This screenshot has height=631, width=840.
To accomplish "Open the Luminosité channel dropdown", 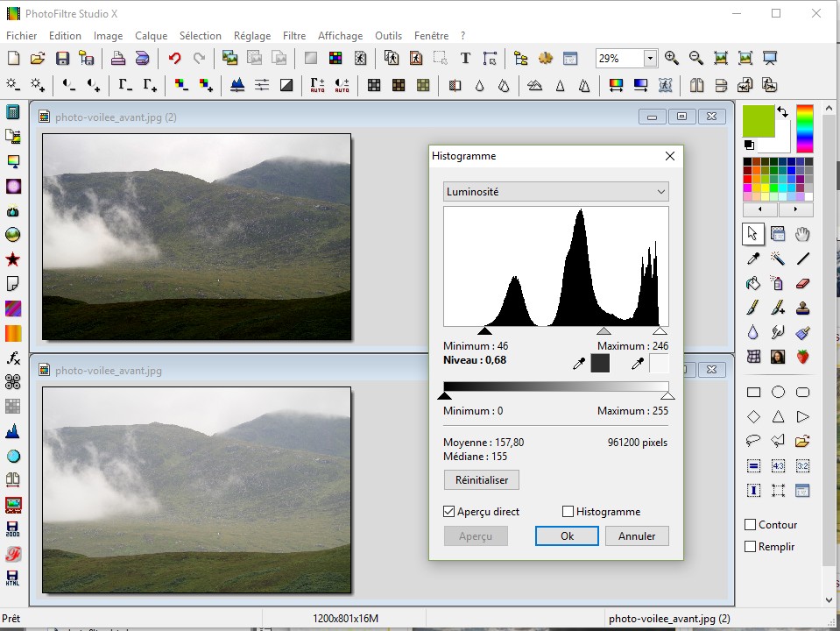I will [555, 191].
